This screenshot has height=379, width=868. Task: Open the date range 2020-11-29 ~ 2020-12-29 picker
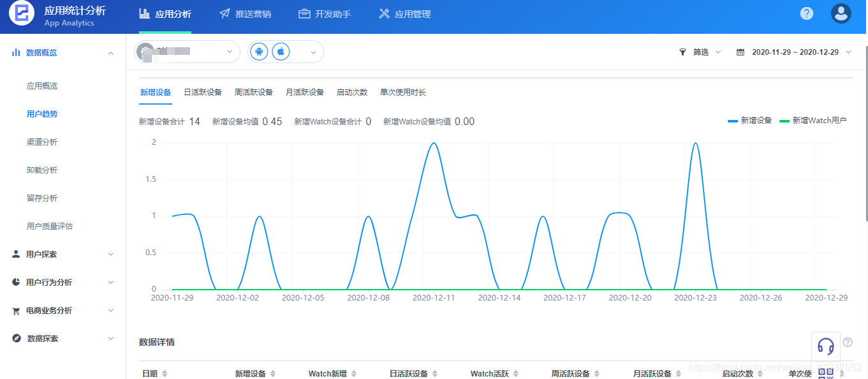coord(795,52)
